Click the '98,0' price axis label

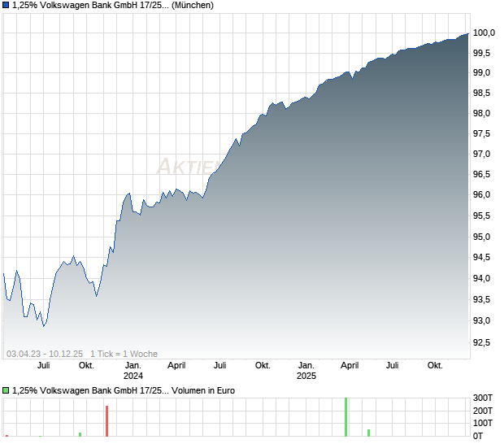coord(481,113)
